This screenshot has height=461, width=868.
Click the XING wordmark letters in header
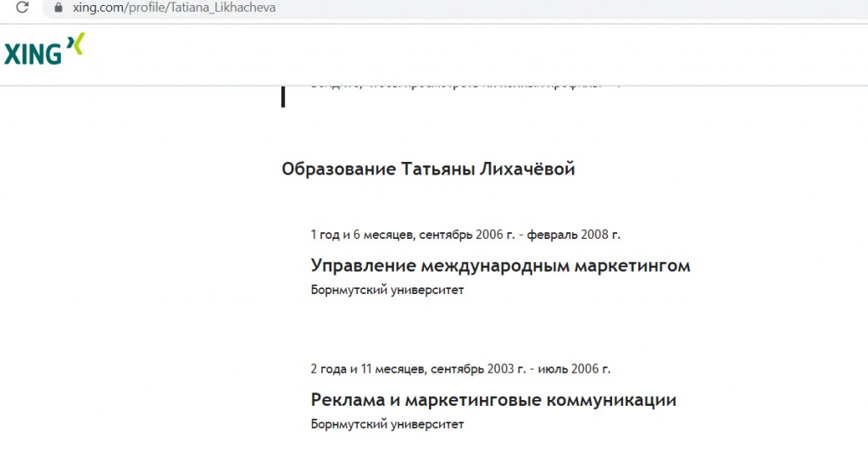[33, 54]
